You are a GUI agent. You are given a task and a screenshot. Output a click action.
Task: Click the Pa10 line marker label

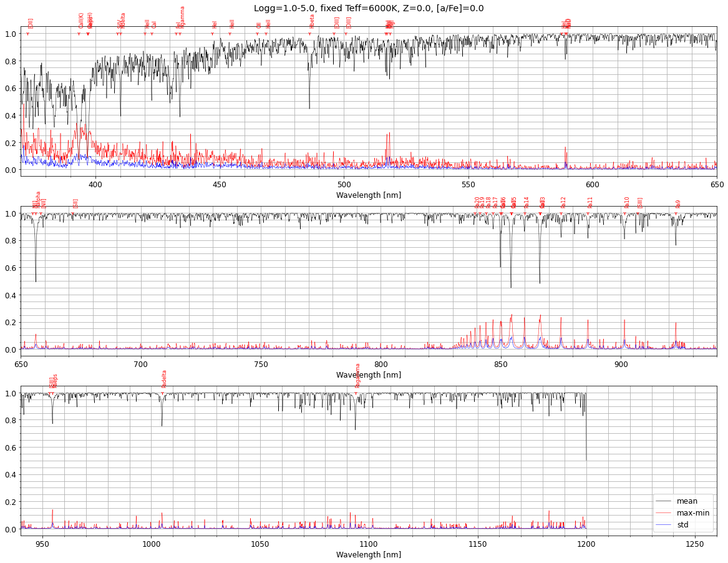(627, 202)
